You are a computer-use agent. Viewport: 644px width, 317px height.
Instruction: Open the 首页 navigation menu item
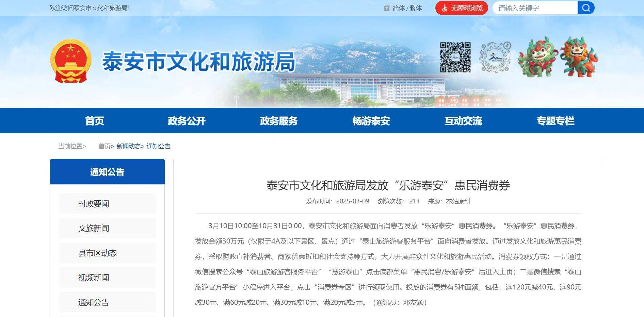pyautogui.click(x=95, y=121)
